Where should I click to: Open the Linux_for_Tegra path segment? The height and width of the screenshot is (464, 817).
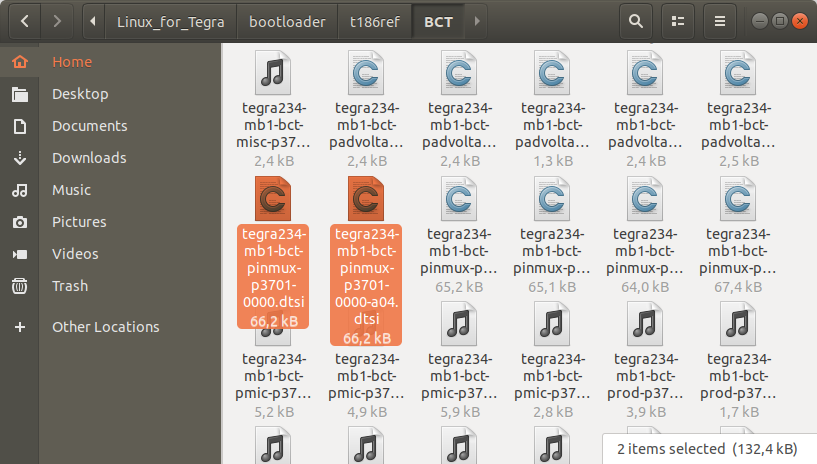point(170,22)
